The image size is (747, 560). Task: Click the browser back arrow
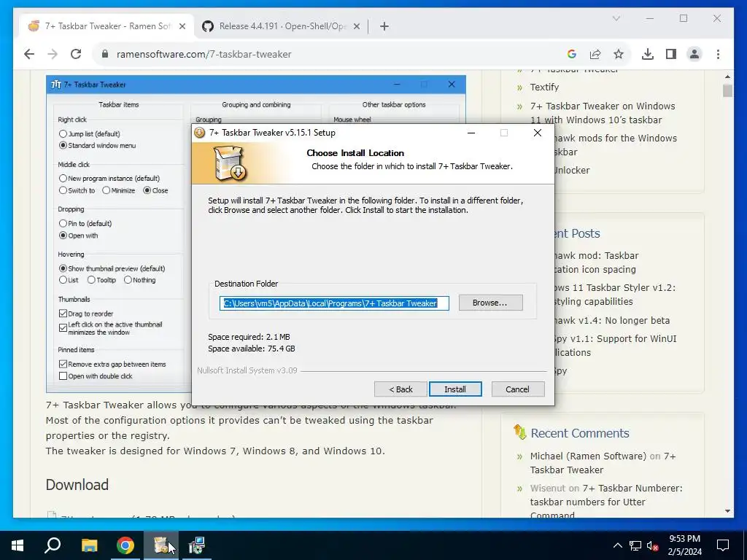tap(29, 54)
